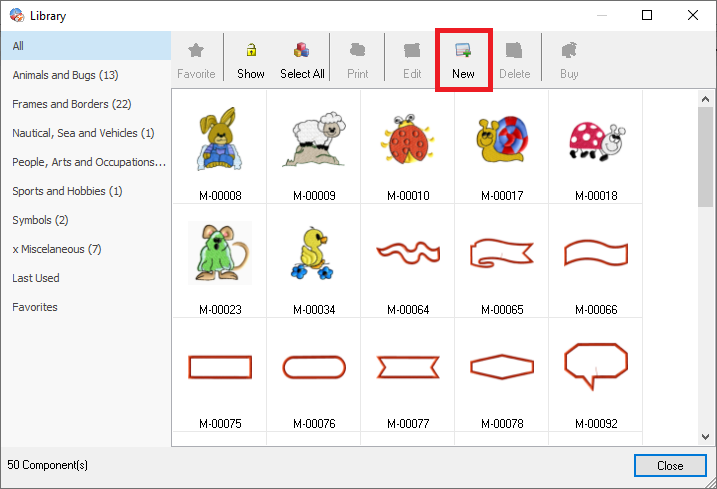Image resolution: width=717 pixels, height=489 pixels.
Task: Click the Show lock icon
Action: (x=251, y=51)
